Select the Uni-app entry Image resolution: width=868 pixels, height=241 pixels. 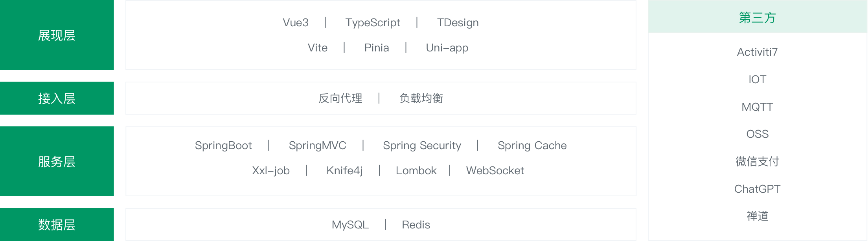coord(447,48)
